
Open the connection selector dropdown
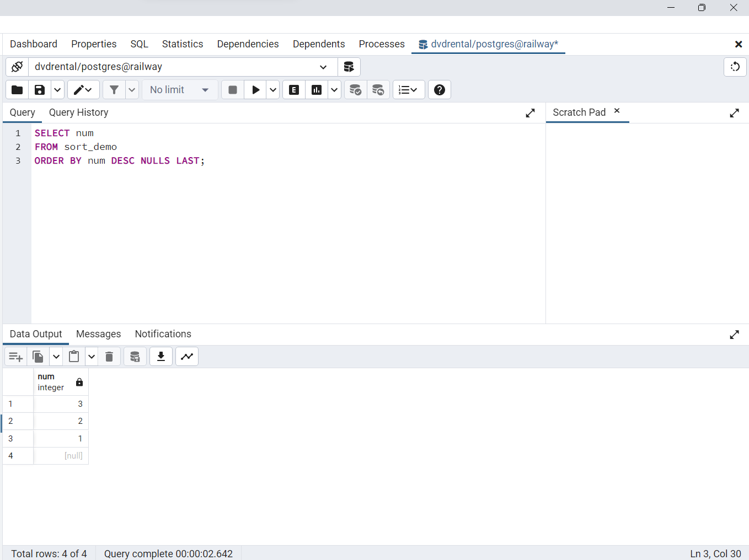click(183, 67)
